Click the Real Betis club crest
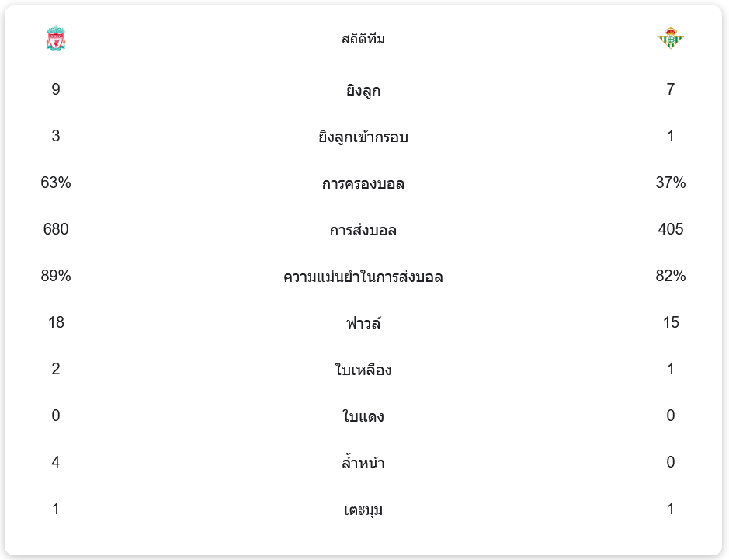The image size is (729, 560). coord(671,39)
